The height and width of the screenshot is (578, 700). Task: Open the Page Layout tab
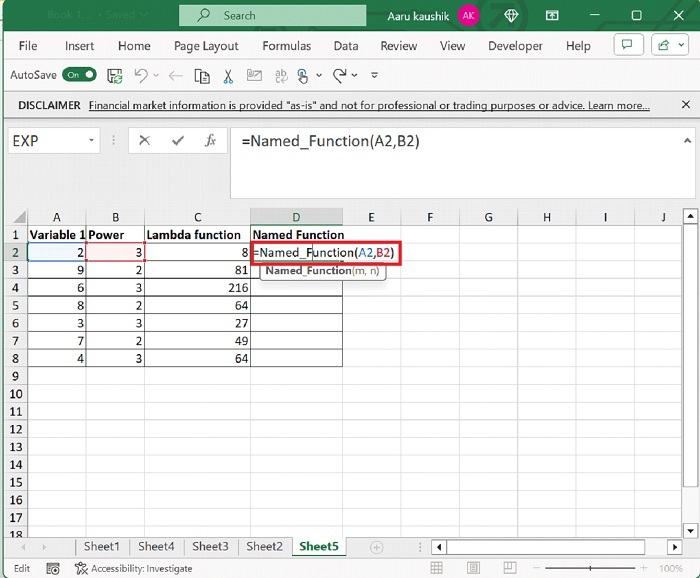pos(206,46)
